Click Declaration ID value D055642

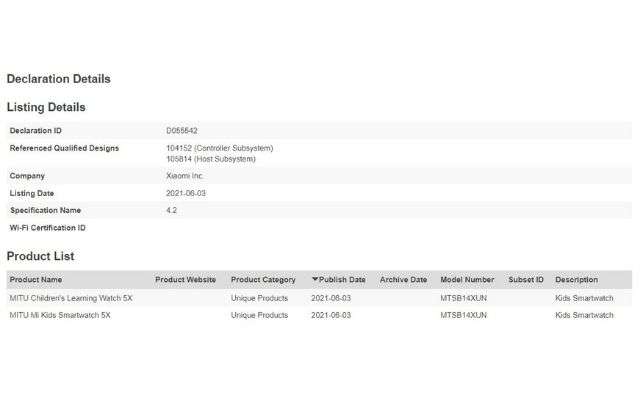[182, 131]
